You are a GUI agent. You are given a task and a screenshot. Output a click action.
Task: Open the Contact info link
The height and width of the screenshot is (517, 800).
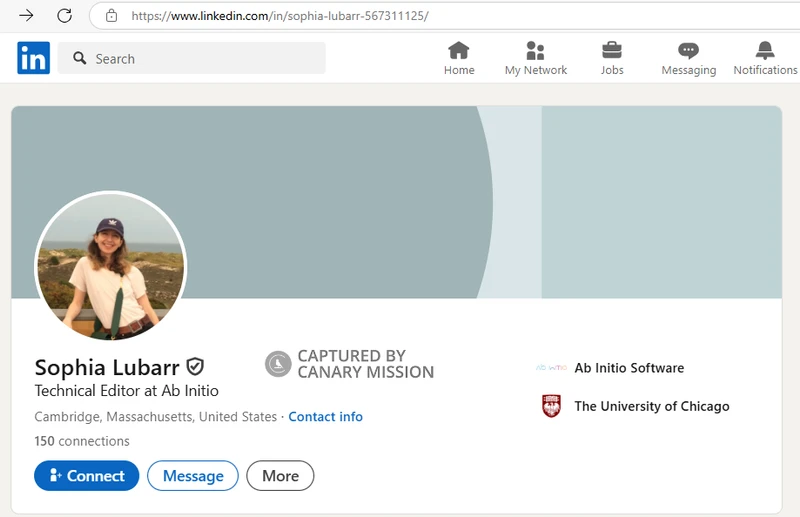[x=325, y=417]
